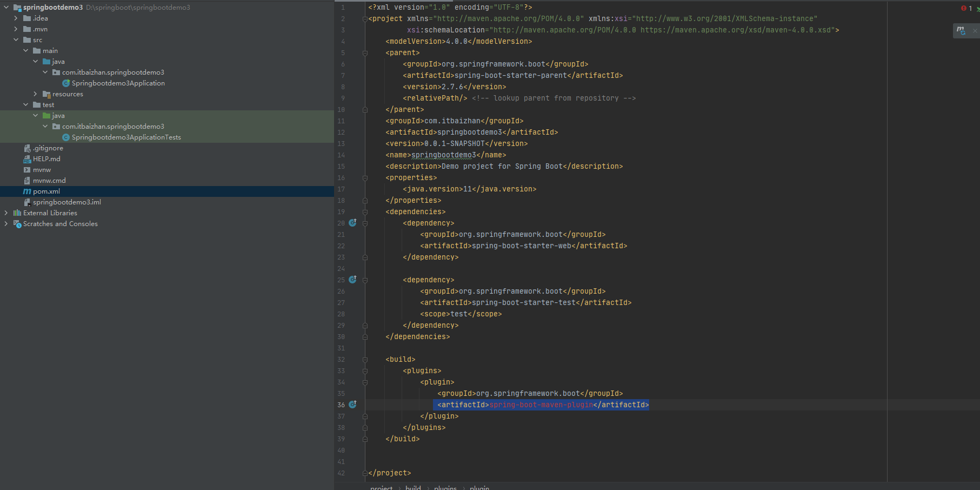Click '0.0.1-SNAPSHOT' version text
This screenshot has width=980, height=490.
[x=455, y=143]
